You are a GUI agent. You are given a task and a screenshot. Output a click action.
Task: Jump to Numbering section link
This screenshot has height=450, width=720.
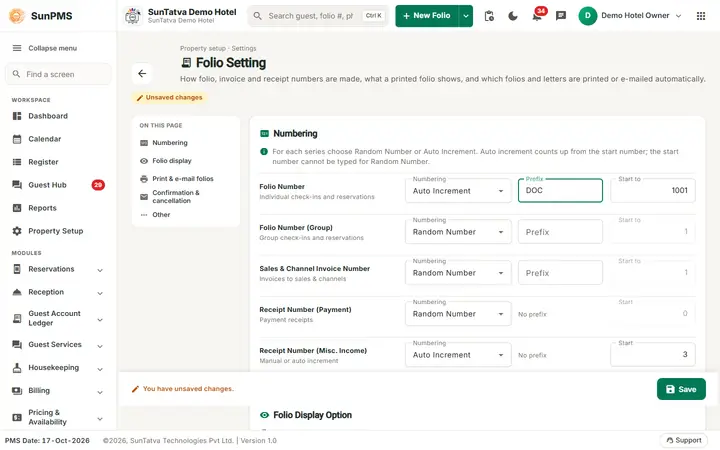tap(186, 143)
